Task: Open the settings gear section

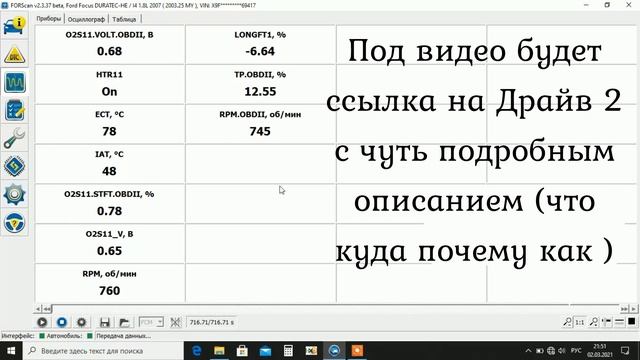Action: [x=15, y=194]
